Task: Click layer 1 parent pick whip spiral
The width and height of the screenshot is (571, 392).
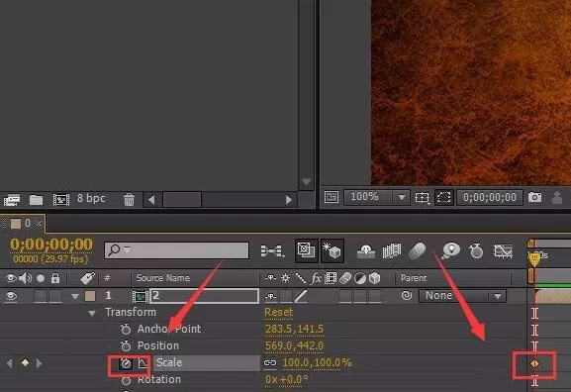Action: tap(407, 295)
